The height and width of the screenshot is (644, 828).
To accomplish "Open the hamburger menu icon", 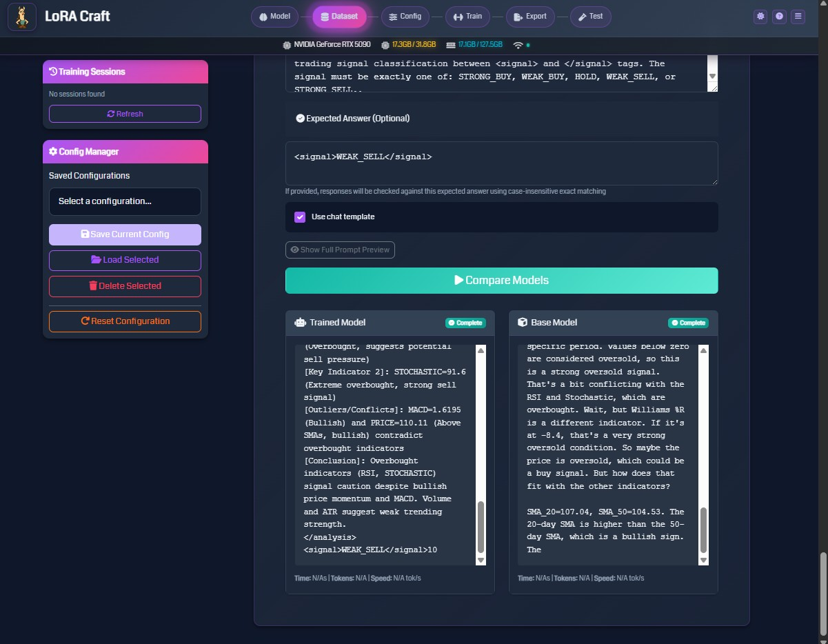I will click(798, 16).
